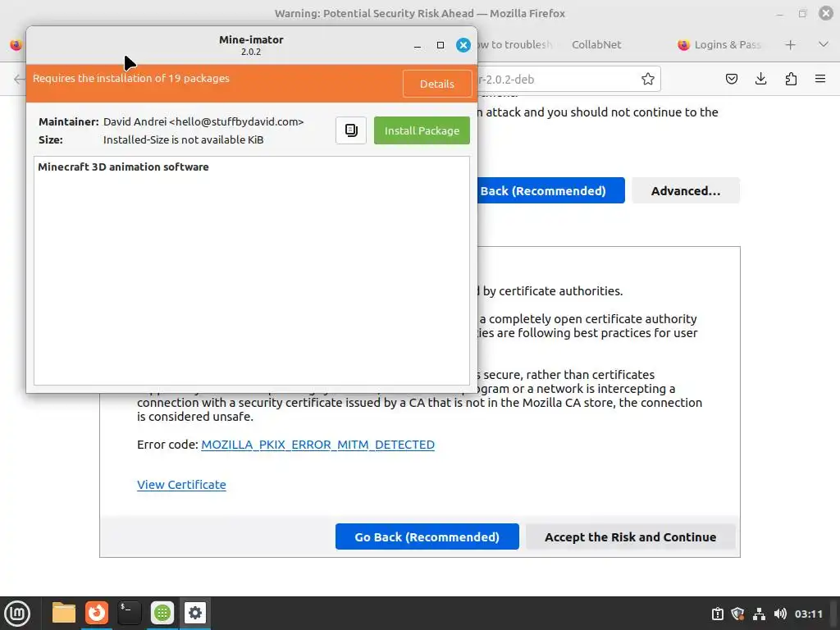
Task: Expand the list all tabs chevron
Action: [x=824, y=44]
